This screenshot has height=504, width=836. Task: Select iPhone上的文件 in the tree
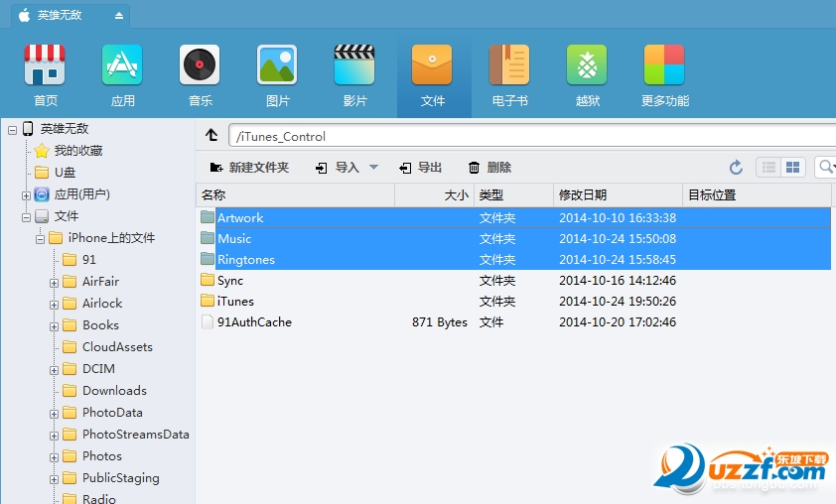111,238
